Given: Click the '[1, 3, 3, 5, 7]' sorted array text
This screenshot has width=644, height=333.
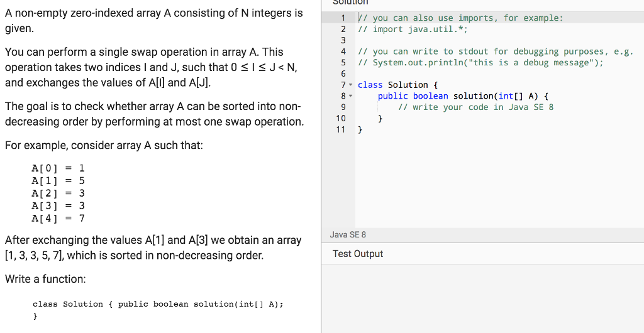Looking at the screenshot, I should pos(35,256).
